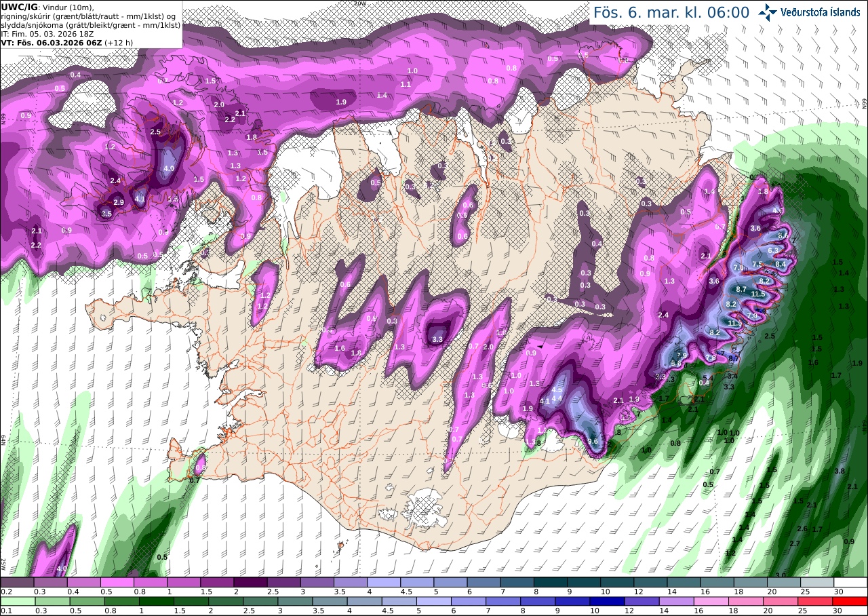Click the '7.5' precipitation value on the east coast
Viewport: 868px width, 616px height.
[757, 265]
